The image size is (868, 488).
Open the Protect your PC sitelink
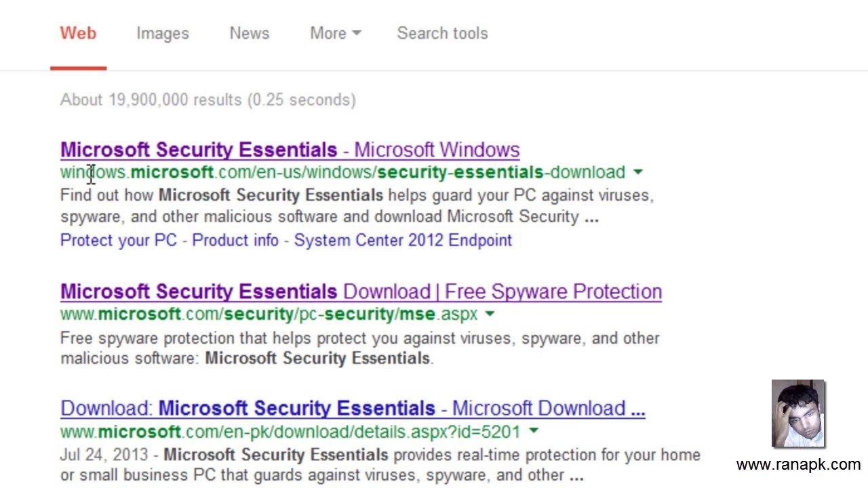point(119,240)
